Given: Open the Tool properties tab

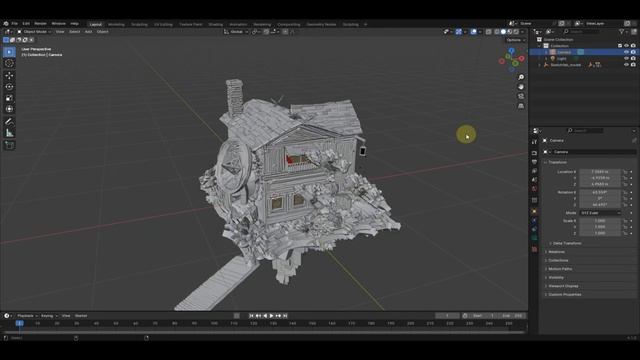Looking at the screenshot, I should 534,142.
